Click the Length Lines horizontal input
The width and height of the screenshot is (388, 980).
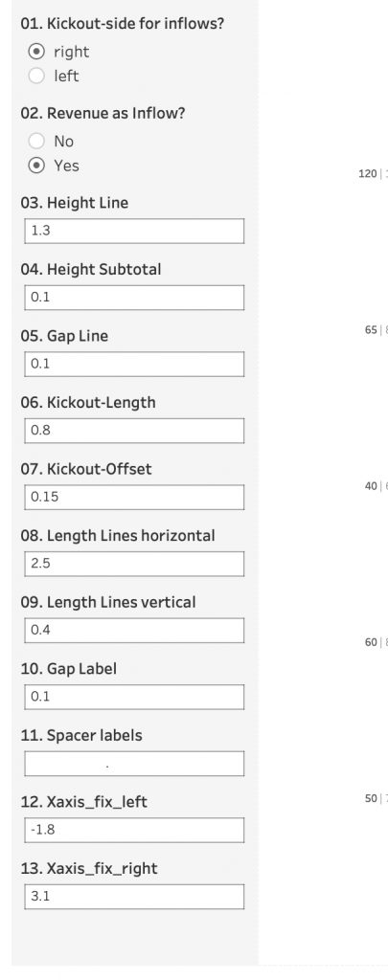(x=134, y=564)
